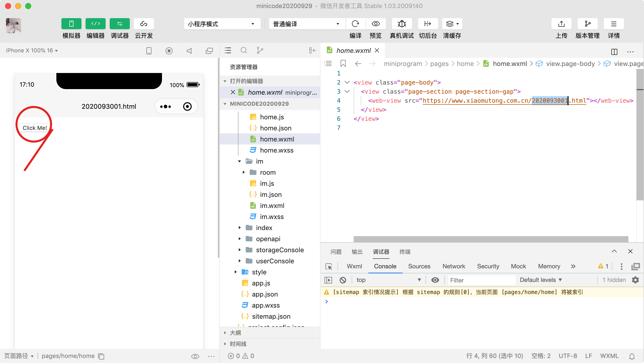Click the Click Me! button

[35, 128]
